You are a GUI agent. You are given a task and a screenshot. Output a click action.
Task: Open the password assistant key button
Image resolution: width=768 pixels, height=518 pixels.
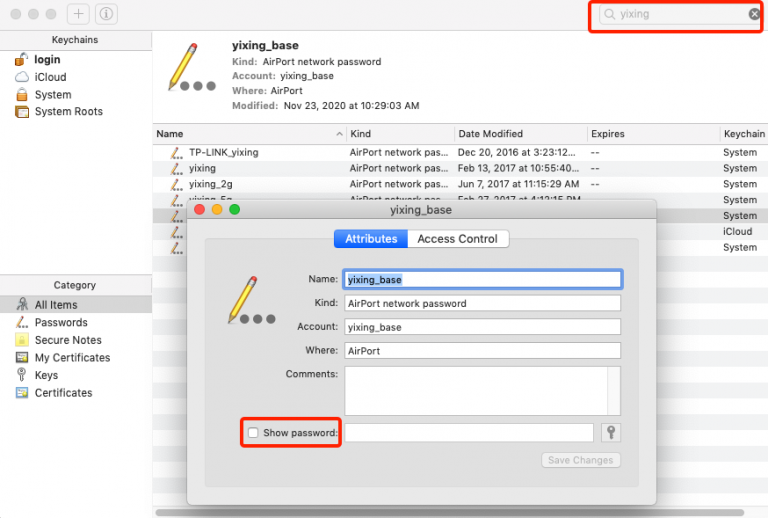click(611, 433)
